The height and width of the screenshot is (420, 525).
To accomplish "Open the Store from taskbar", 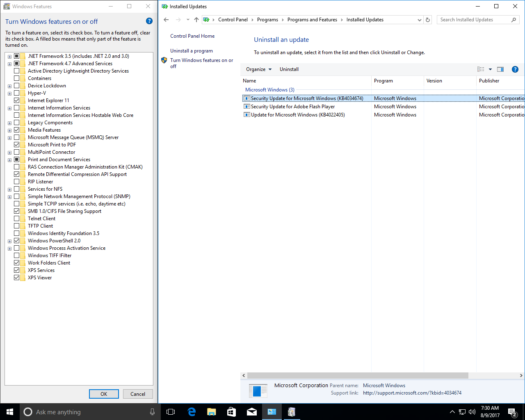I will 232,412.
